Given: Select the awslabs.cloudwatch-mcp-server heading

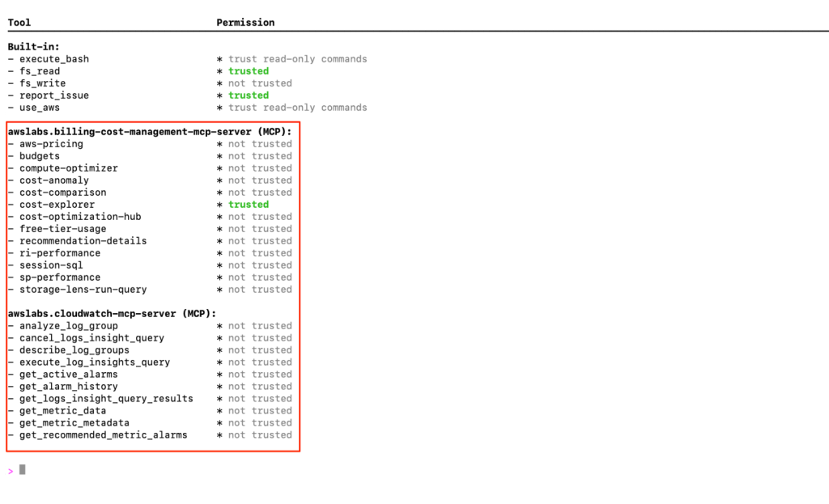Looking at the screenshot, I should click(x=112, y=313).
